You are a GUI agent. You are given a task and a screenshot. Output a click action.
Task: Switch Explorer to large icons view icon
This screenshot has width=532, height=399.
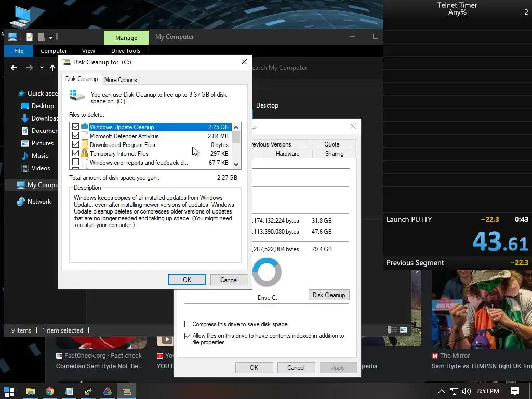pos(403,329)
